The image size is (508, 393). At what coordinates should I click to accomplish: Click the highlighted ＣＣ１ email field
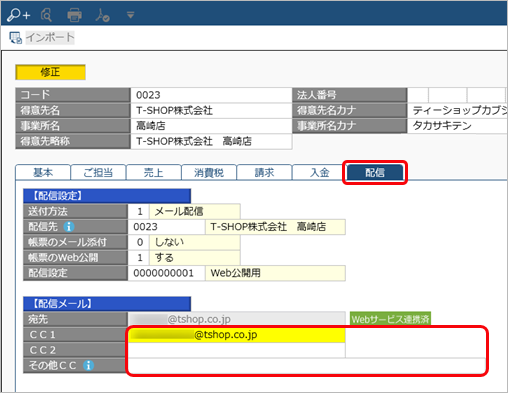click(x=237, y=335)
